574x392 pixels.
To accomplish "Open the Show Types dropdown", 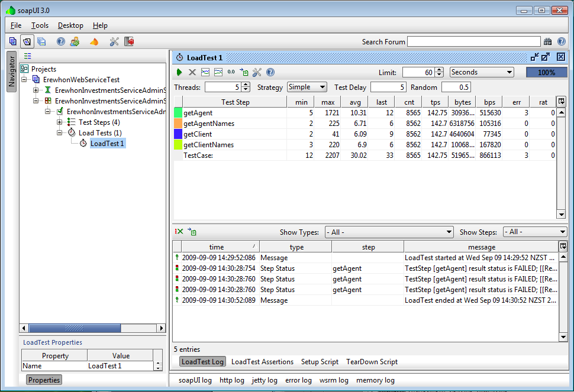I will (x=389, y=232).
